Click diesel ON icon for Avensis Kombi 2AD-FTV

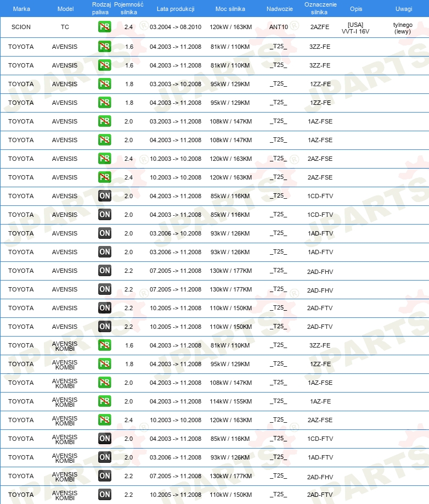pyautogui.click(x=105, y=494)
